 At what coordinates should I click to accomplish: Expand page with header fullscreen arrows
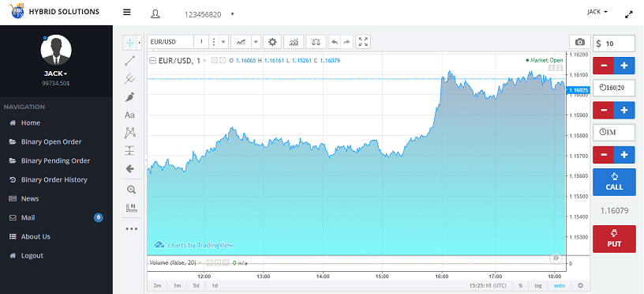coord(629,14)
